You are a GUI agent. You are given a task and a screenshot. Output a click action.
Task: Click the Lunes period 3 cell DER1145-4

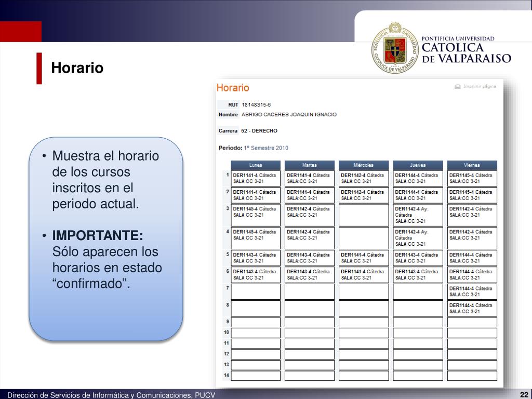point(256,215)
